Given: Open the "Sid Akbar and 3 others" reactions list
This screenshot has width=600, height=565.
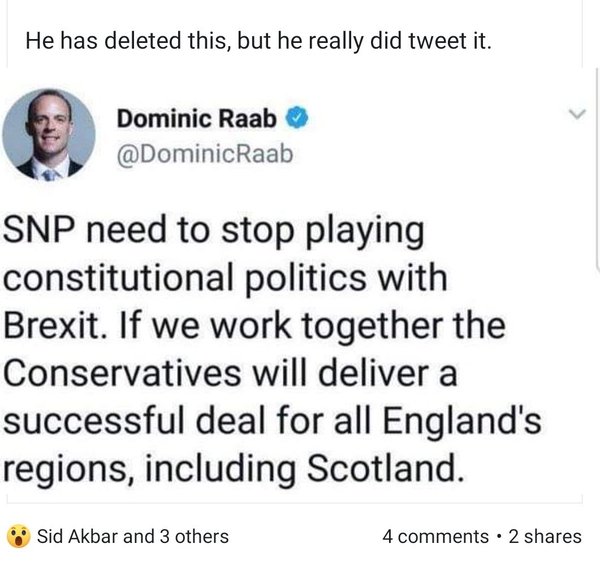Looking at the screenshot, I should pos(132,536).
